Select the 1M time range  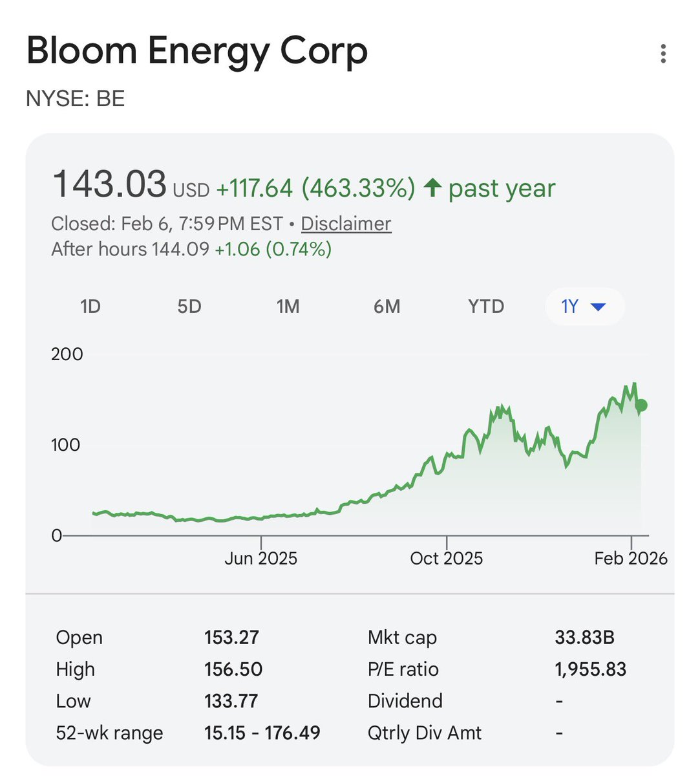pos(288,307)
